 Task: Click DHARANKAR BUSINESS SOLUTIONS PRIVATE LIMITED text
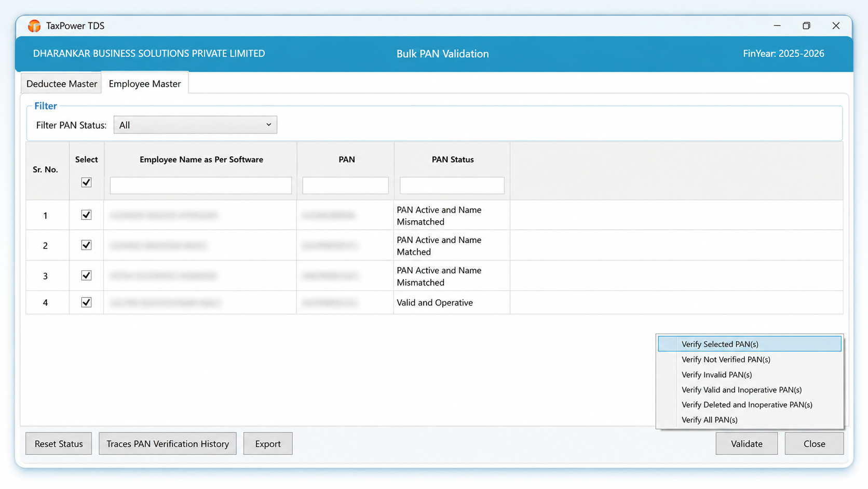tap(149, 54)
